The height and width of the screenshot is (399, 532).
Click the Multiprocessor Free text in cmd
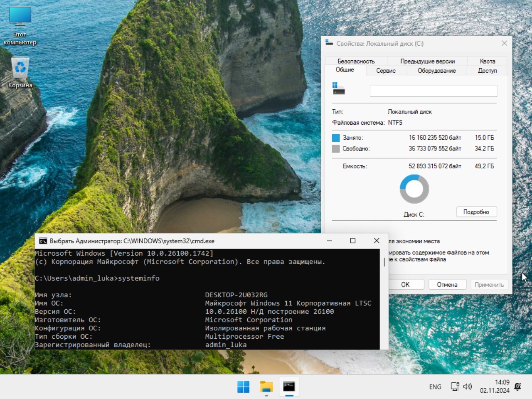[x=244, y=337]
